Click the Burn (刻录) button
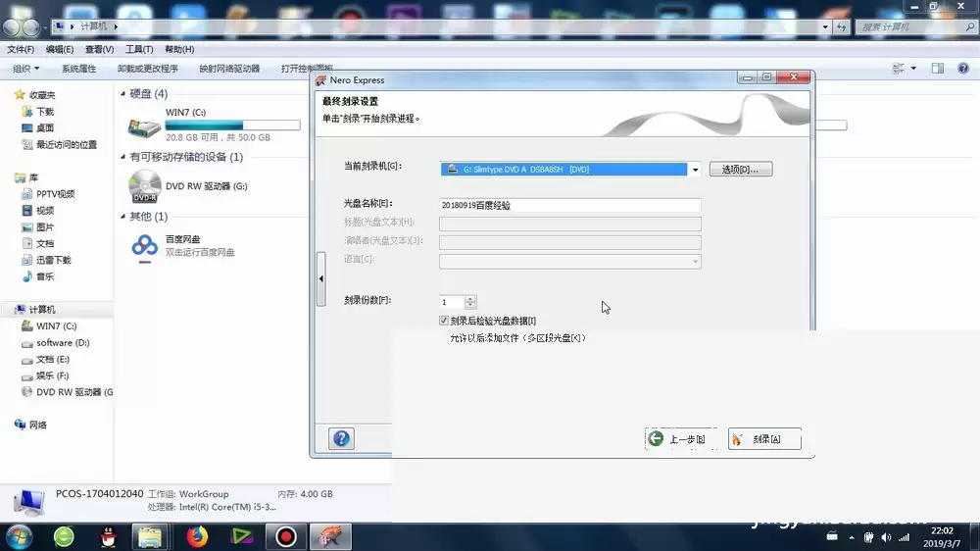The width and height of the screenshot is (980, 551). tap(764, 439)
